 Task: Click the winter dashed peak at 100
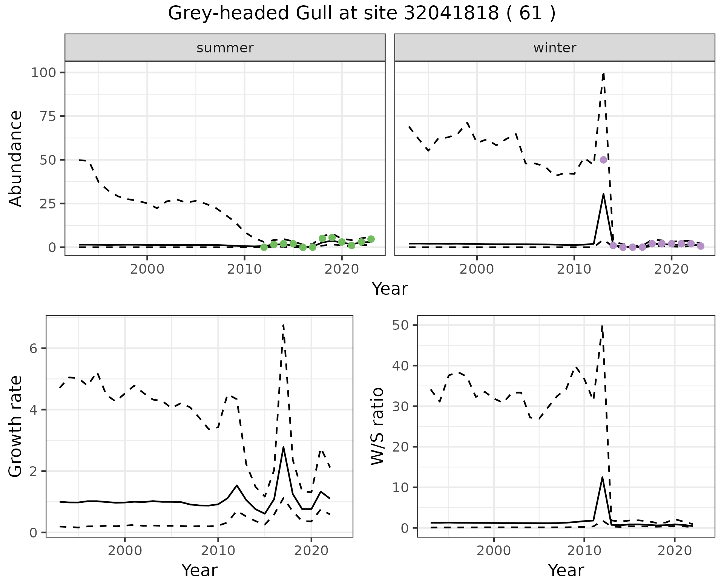point(604,73)
